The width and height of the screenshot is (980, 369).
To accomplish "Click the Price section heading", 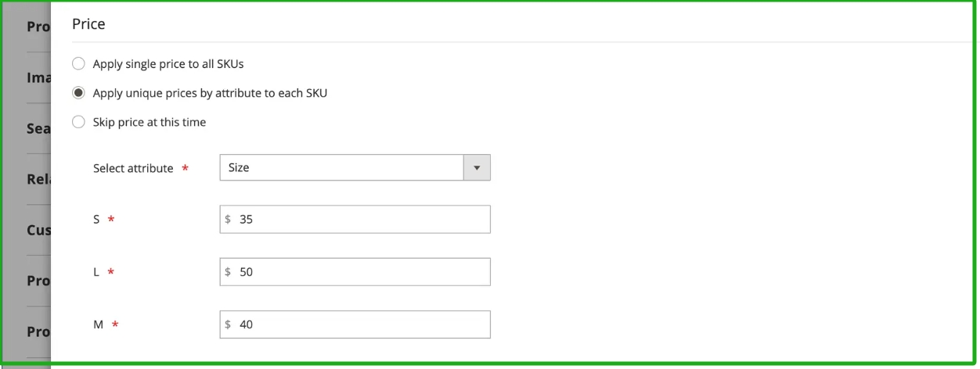I will pyautogui.click(x=88, y=24).
